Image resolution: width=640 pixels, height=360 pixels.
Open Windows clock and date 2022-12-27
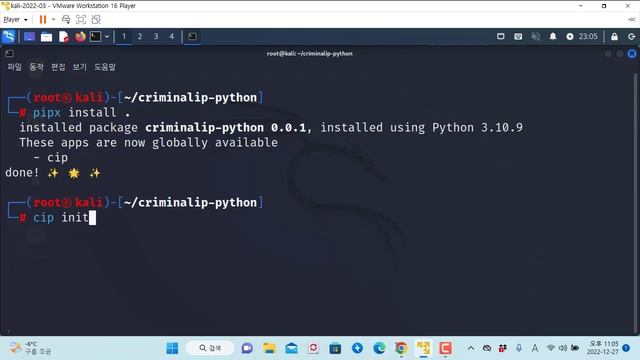(604, 348)
